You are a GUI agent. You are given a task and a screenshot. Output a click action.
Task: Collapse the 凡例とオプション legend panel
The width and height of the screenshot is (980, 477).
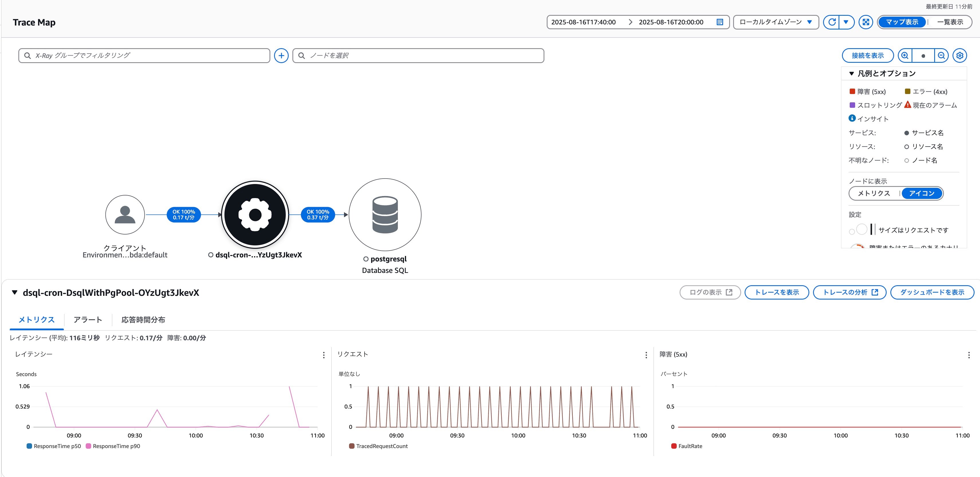(851, 73)
